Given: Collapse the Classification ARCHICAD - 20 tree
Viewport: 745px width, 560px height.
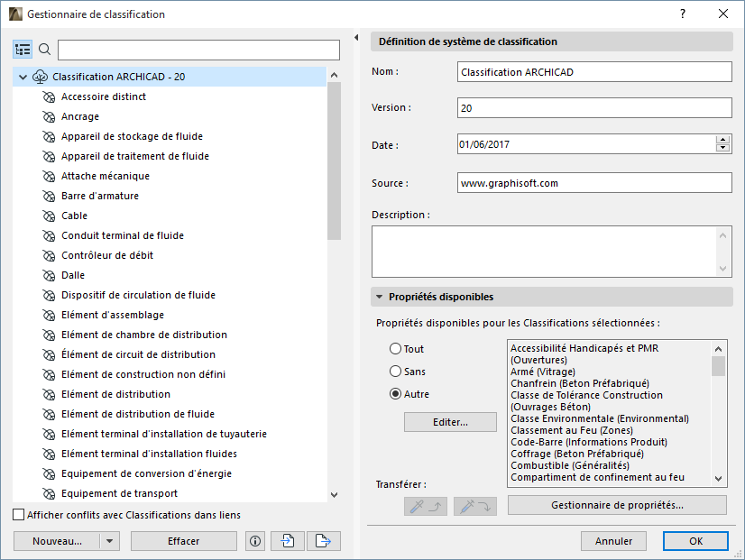Looking at the screenshot, I should (21, 77).
